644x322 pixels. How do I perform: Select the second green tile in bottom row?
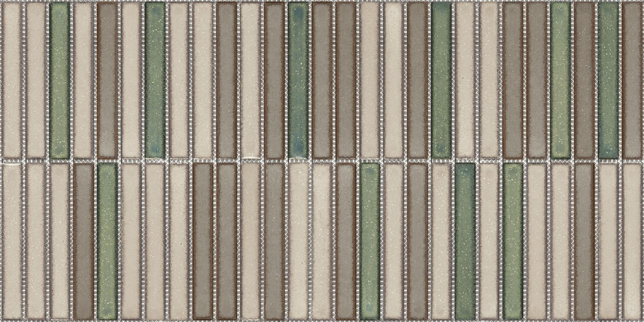click(x=370, y=241)
